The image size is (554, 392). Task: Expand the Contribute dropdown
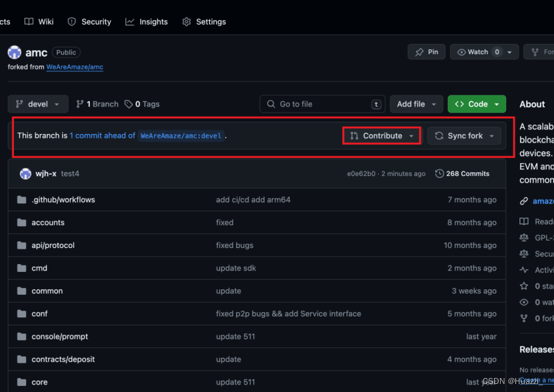[x=381, y=135]
